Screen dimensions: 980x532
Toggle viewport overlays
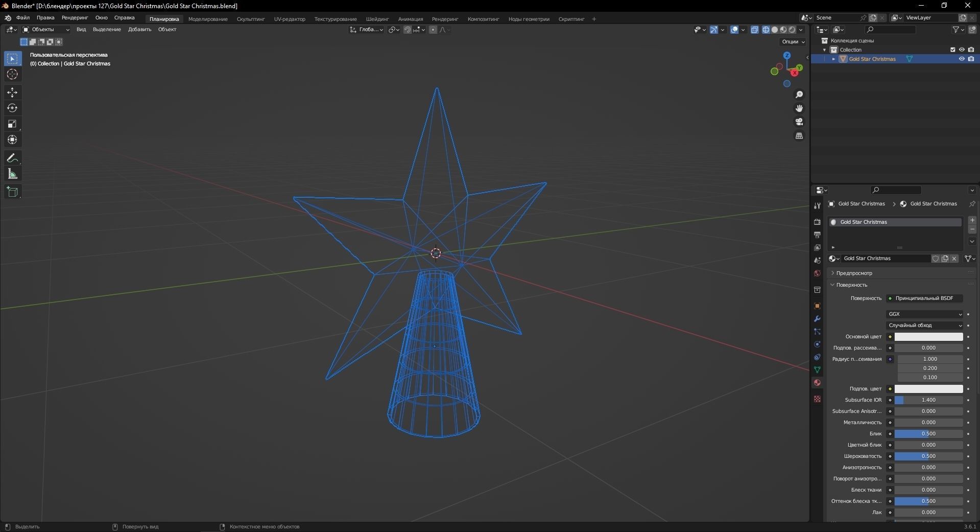coord(734,30)
